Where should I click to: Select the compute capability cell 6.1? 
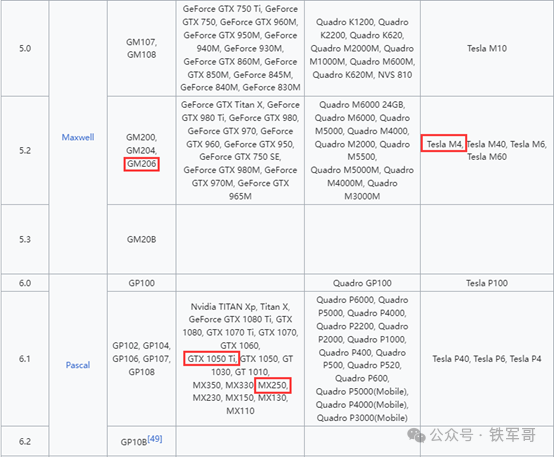click(25, 358)
